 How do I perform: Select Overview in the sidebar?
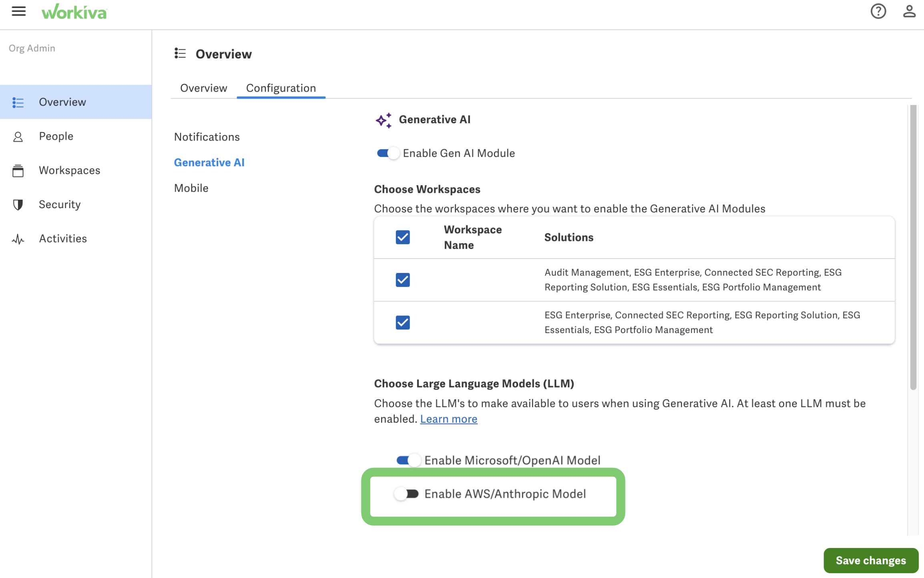(76, 102)
